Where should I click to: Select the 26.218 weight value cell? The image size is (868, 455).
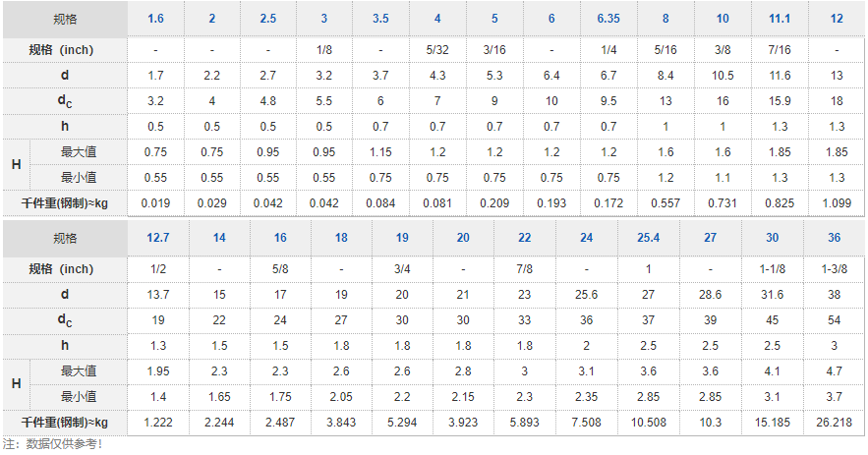tap(834, 423)
